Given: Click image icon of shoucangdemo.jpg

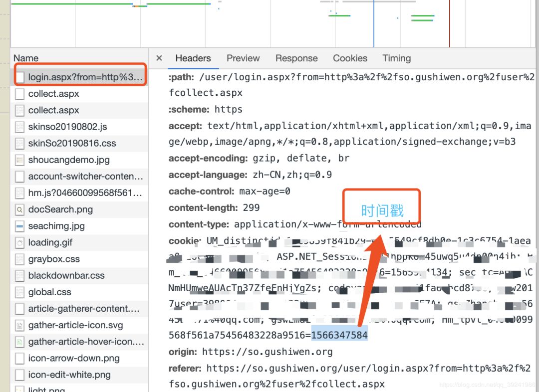Looking at the screenshot, I should [20, 160].
